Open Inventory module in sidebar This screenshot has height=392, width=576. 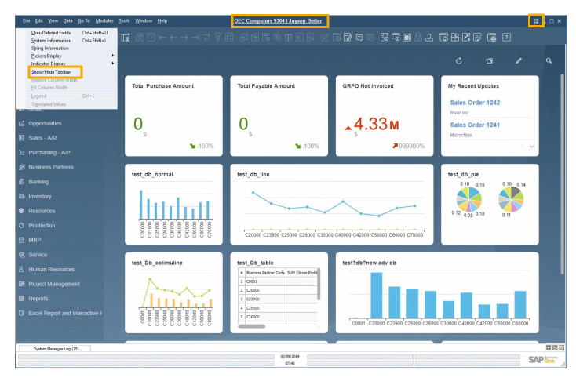(39, 196)
